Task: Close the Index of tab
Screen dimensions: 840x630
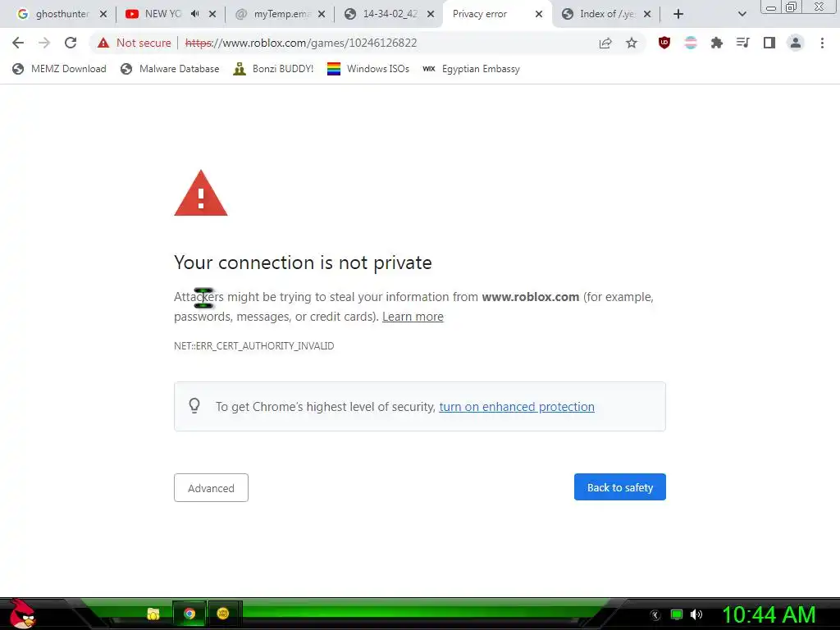Action: point(647,14)
